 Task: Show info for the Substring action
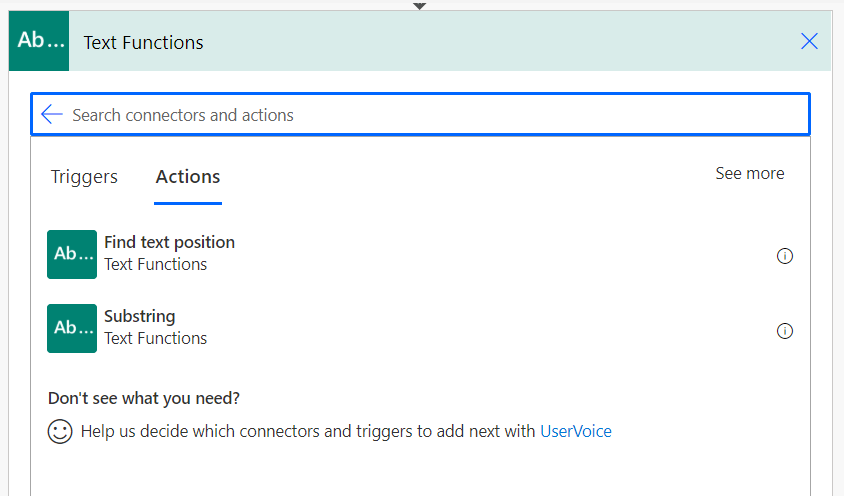tap(785, 331)
